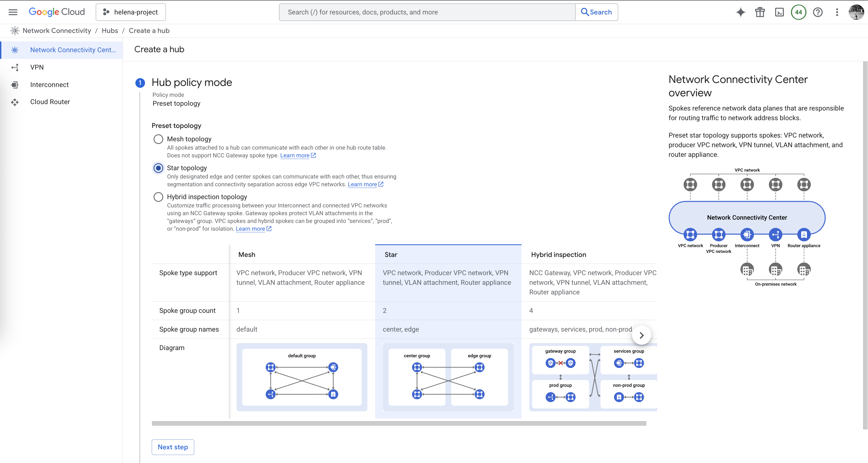Open Learn more link under Mesh topology
The image size is (868, 463).
point(295,155)
